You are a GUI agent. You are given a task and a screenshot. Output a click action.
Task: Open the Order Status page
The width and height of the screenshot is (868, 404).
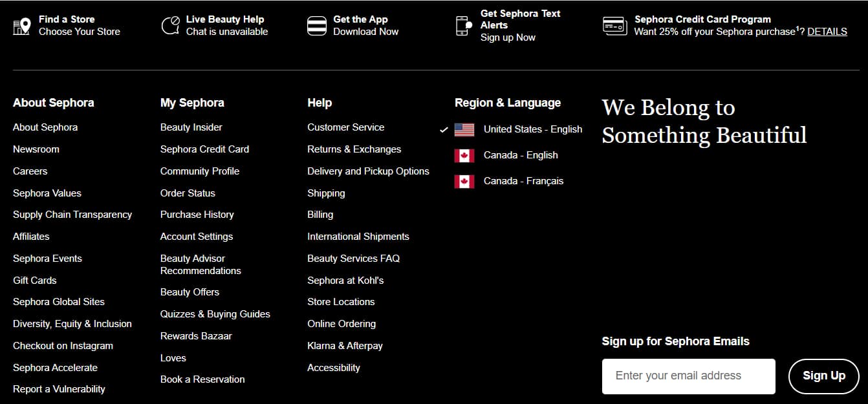pos(186,193)
